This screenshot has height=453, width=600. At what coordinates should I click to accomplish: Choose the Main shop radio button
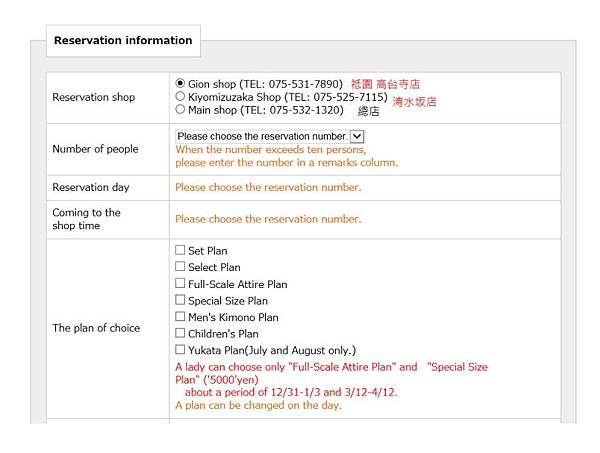180,110
